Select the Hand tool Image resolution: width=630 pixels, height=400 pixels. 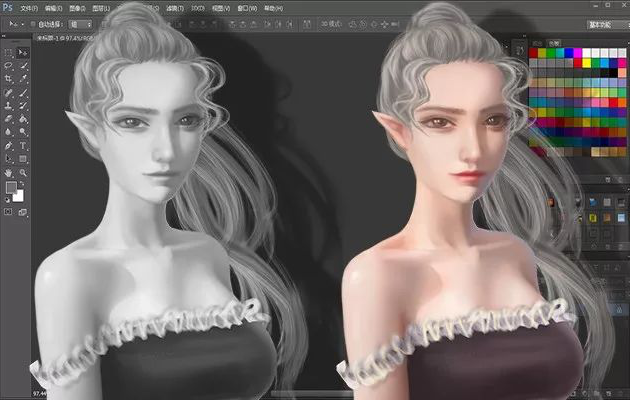[x=8, y=173]
